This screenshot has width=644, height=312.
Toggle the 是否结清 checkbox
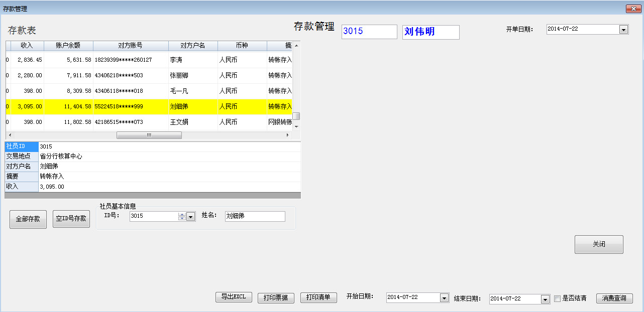(x=557, y=298)
